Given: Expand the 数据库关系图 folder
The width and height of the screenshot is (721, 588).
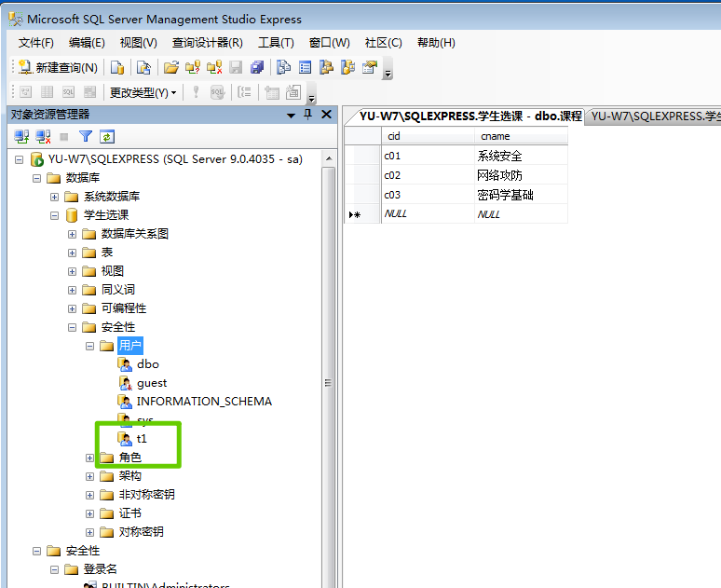Looking at the screenshot, I should (x=72, y=234).
